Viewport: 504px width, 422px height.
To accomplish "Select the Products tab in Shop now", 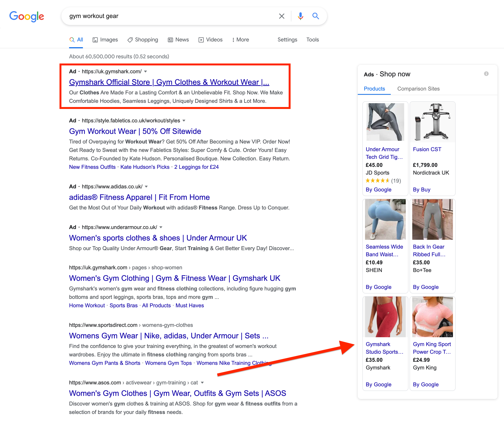I will (x=374, y=89).
